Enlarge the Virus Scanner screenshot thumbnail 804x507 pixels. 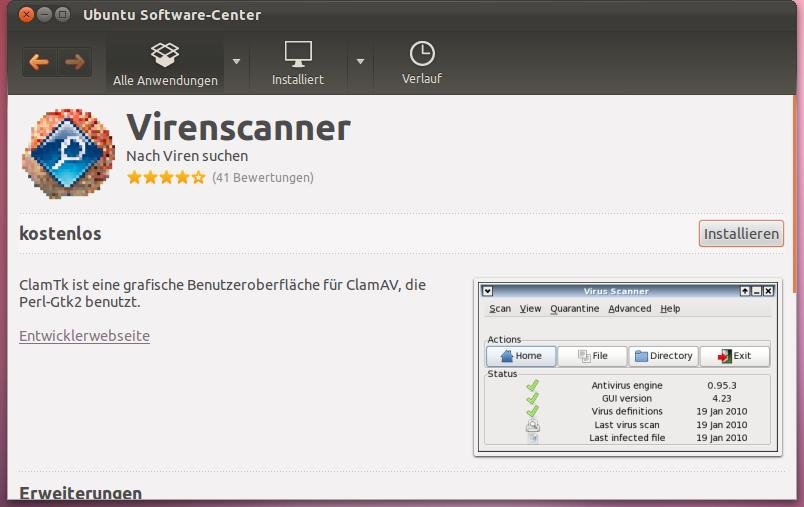tap(628, 367)
